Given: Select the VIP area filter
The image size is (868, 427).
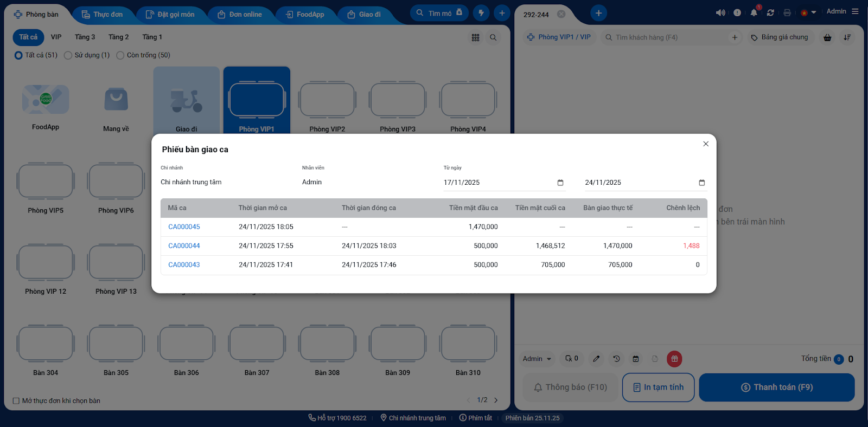Looking at the screenshot, I should [x=56, y=37].
